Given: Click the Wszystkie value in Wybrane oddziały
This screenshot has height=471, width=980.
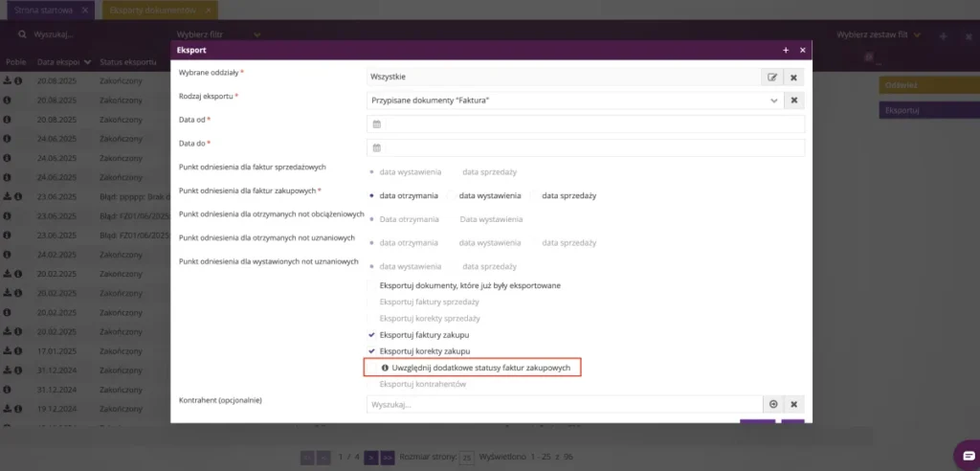Looking at the screenshot, I should click(389, 77).
